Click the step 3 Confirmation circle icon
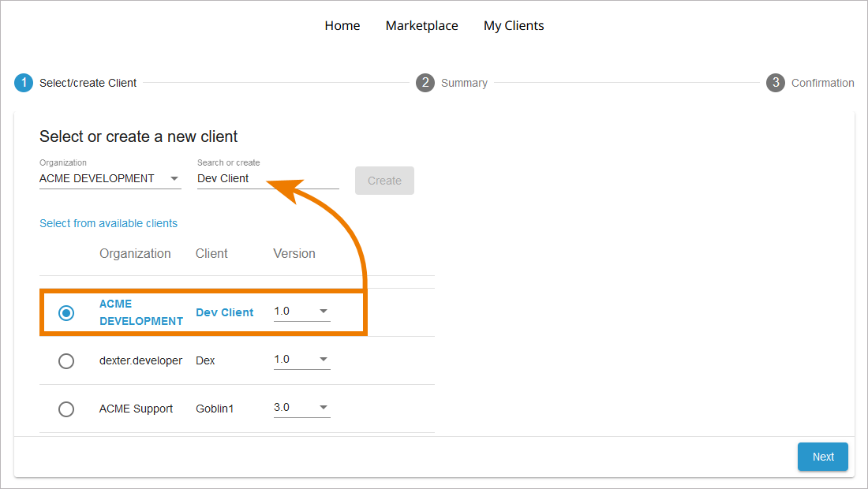868x489 pixels. click(776, 83)
